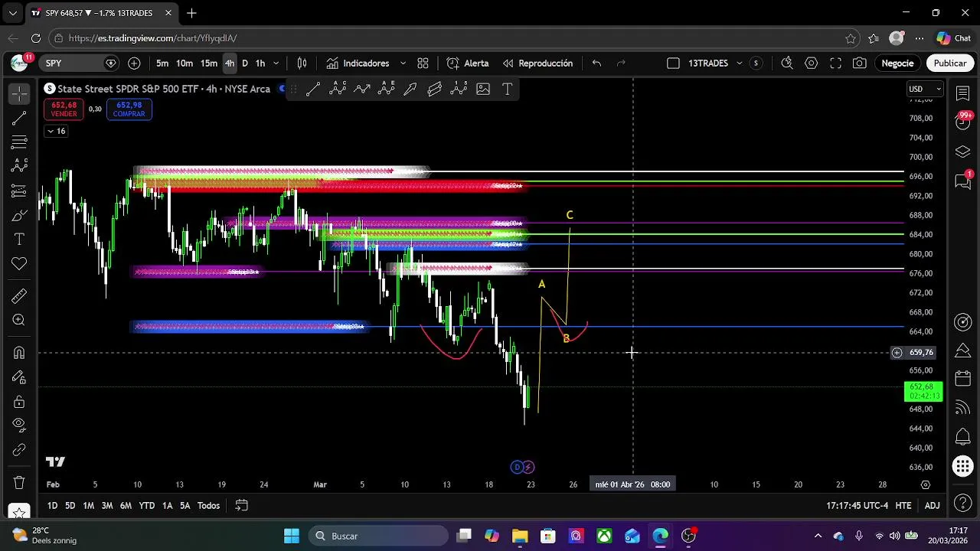Viewport: 980px width, 551px height.
Task: Click the Alerta alarm button
Action: [x=467, y=64]
